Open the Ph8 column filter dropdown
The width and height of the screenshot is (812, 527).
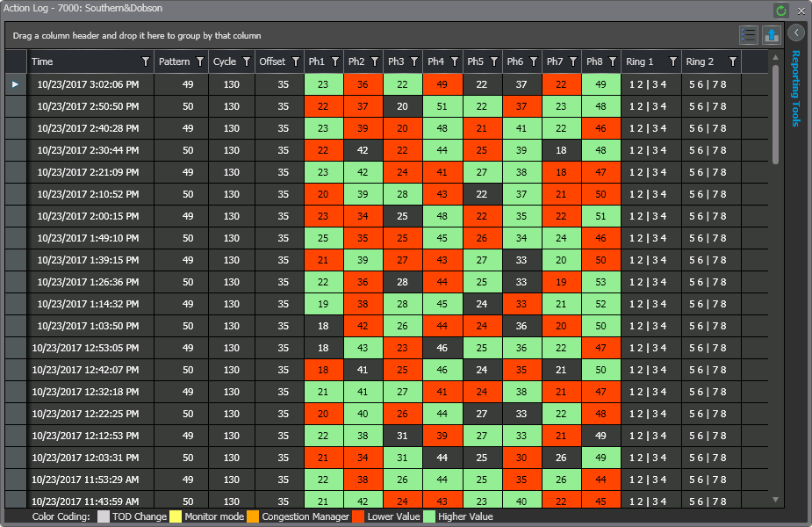613,62
